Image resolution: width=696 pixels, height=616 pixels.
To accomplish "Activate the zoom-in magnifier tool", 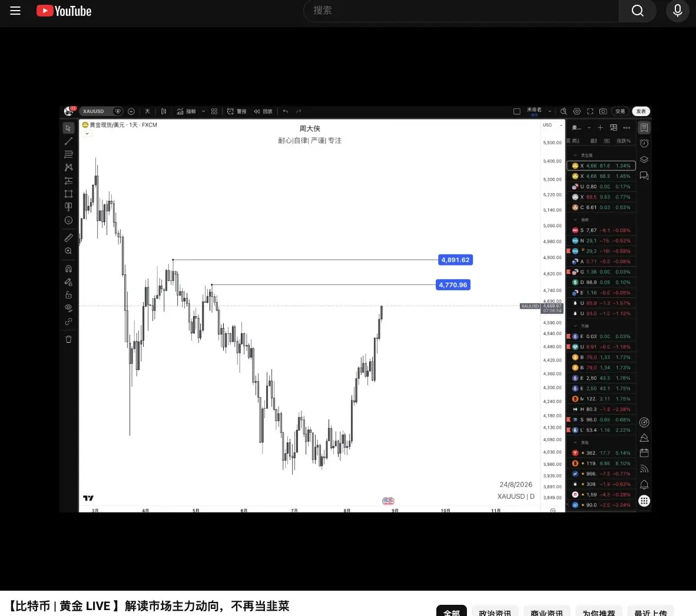I will click(68, 251).
